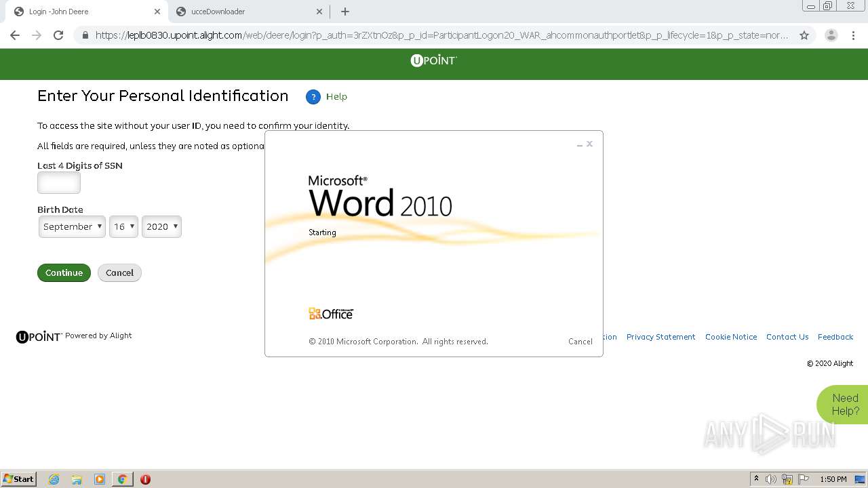Bookmark this page with the star icon
Image resolution: width=868 pixels, height=488 pixels.
(804, 35)
